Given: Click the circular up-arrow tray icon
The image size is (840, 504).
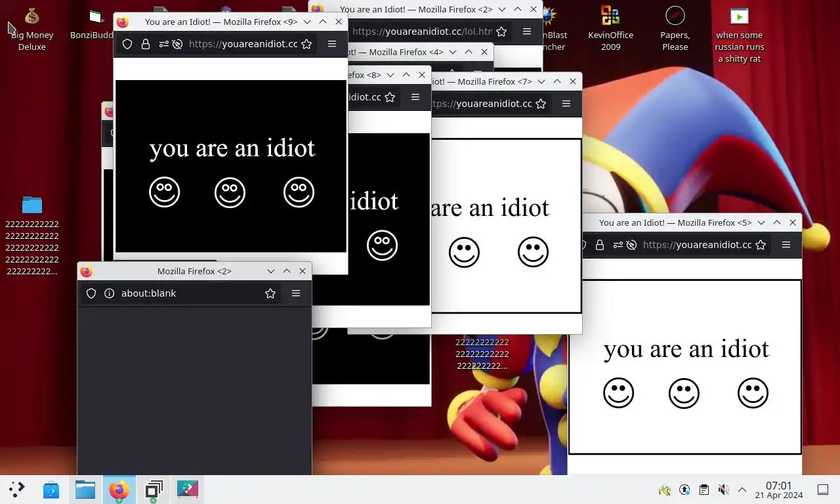Looking at the screenshot, I should (684, 490).
